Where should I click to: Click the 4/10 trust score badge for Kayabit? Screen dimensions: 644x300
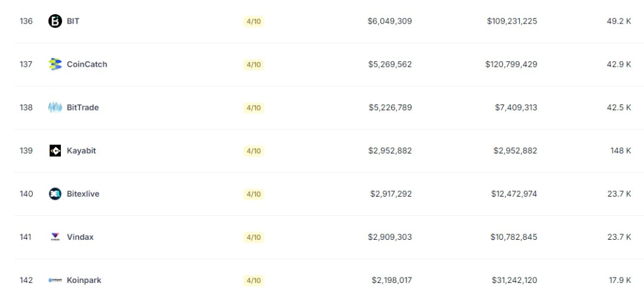tap(253, 151)
